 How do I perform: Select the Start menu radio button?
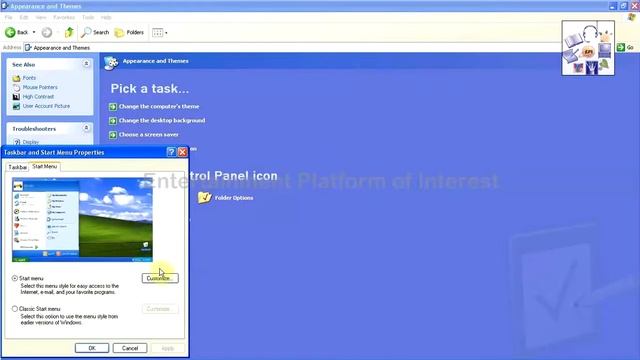pyautogui.click(x=15, y=278)
